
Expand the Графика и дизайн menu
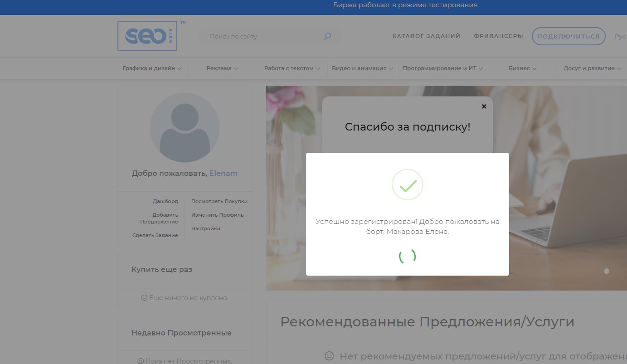click(x=152, y=68)
